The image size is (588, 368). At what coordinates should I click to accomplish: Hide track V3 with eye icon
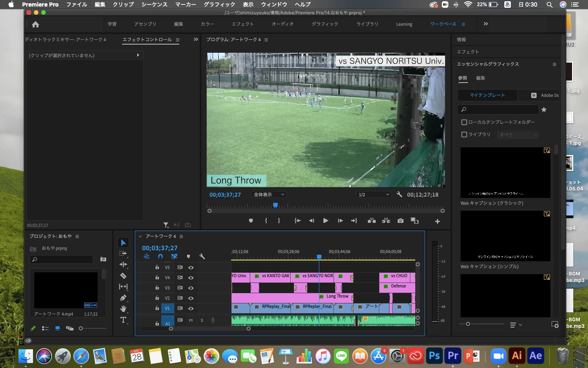coord(191,288)
